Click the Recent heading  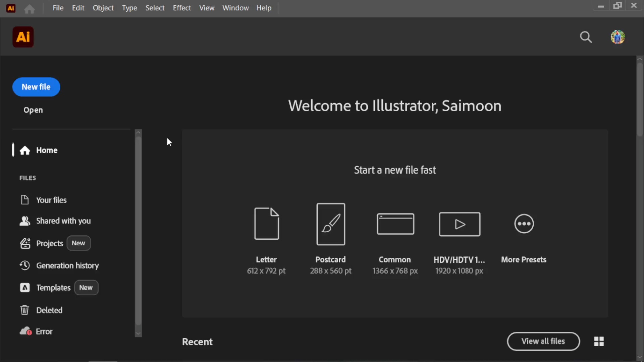(x=197, y=342)
